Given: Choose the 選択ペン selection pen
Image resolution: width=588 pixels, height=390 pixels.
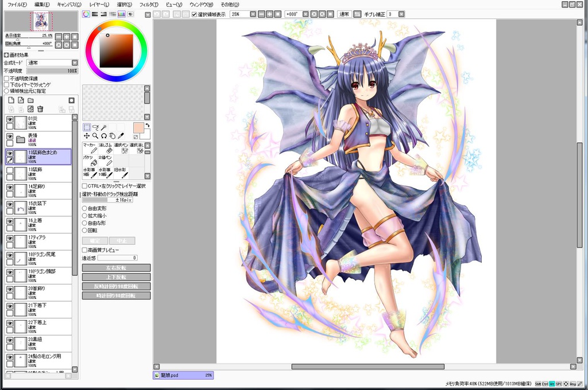Looking at the screenshot, I should [121, 149].
